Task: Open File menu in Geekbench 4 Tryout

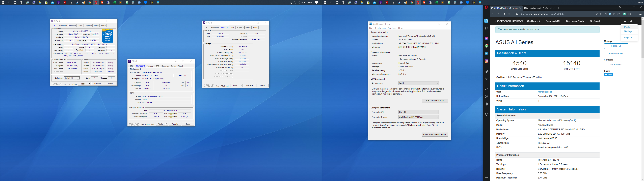Action: [371, 28]
